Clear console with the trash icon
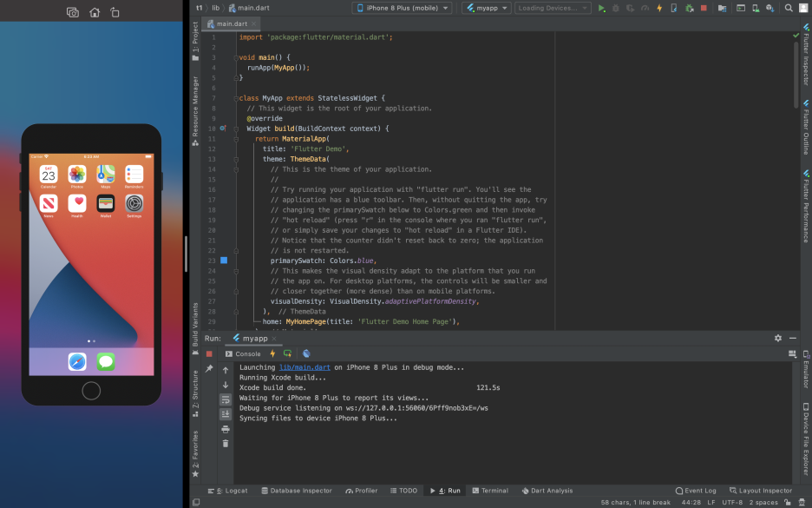The width and height of the screenshot is (812, 508). point(226,443)
